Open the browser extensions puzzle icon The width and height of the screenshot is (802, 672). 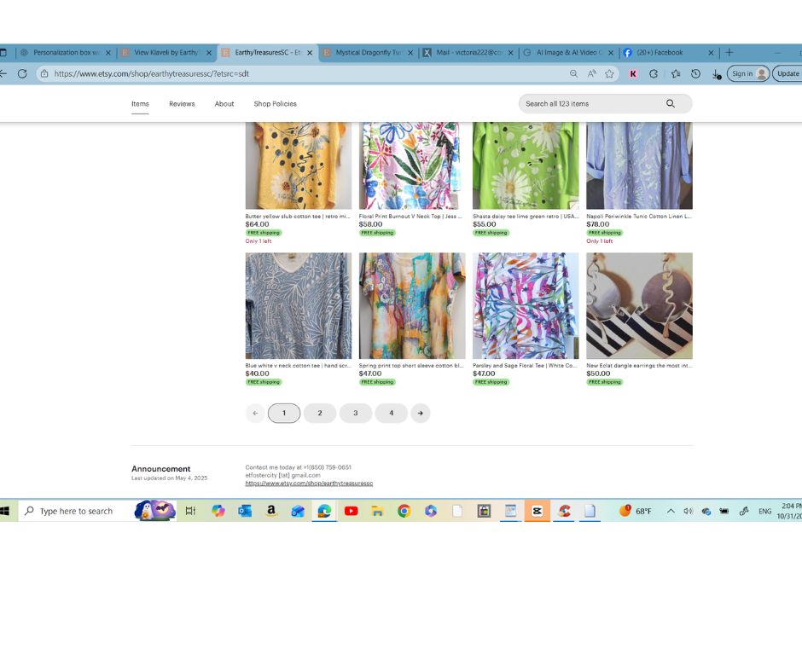pyautogui.click(x=654, y=73)
